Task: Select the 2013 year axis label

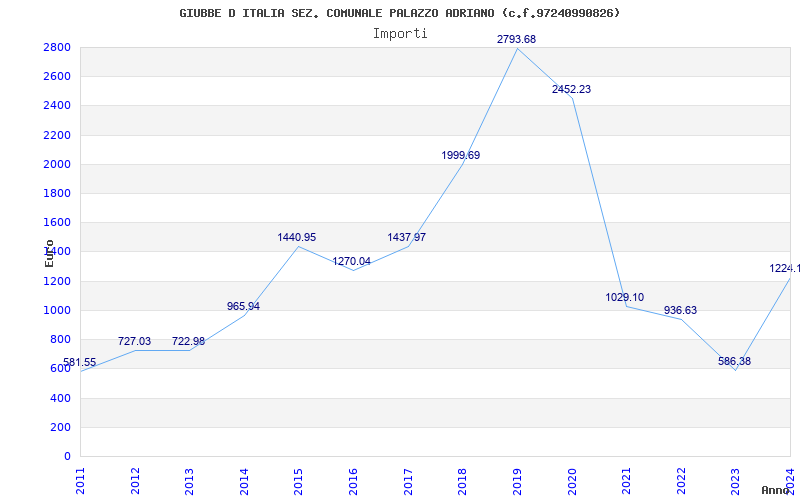Action: click(x=189, y=481)
